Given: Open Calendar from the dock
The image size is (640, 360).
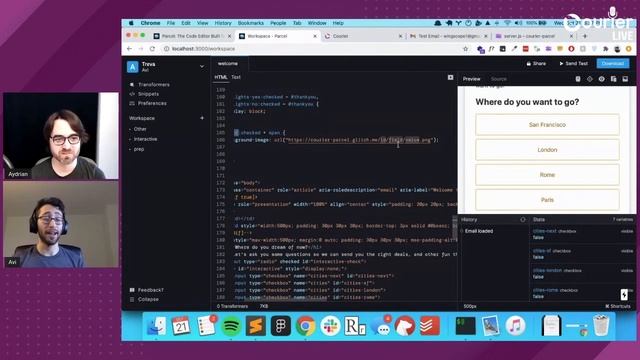Looking at the screenshot, I should 181,326.
